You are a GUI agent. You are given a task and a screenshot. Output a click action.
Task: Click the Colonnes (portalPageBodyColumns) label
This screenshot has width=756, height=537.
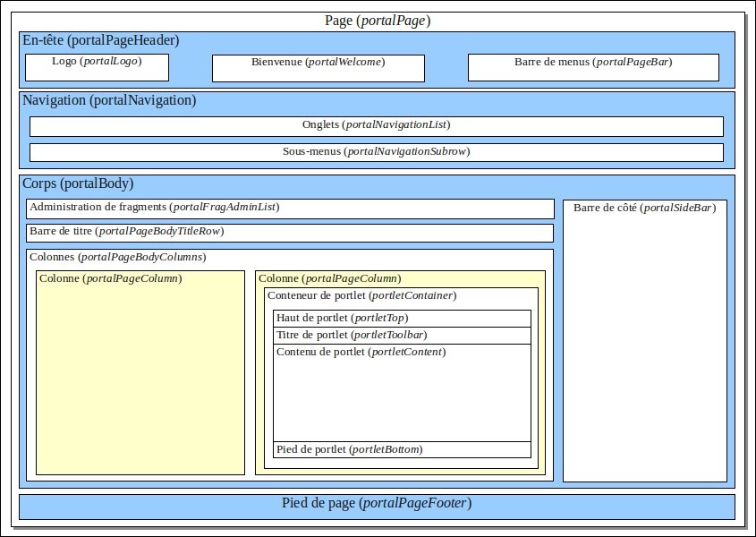(x=117, y=257)
